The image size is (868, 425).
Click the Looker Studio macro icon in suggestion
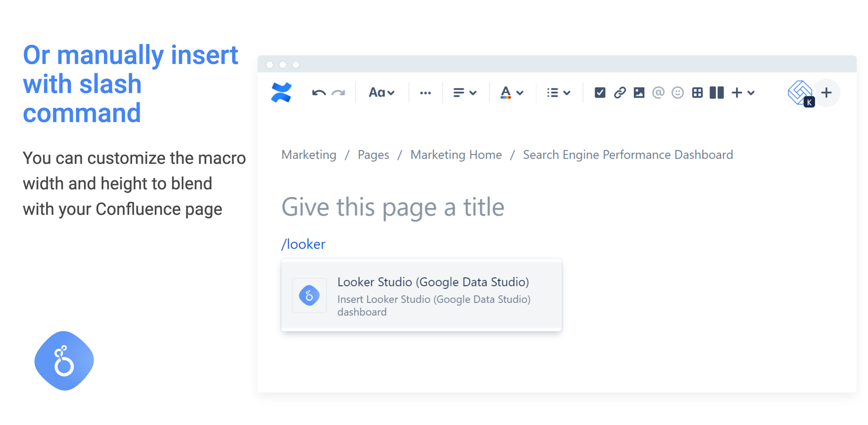pos(309,296)
